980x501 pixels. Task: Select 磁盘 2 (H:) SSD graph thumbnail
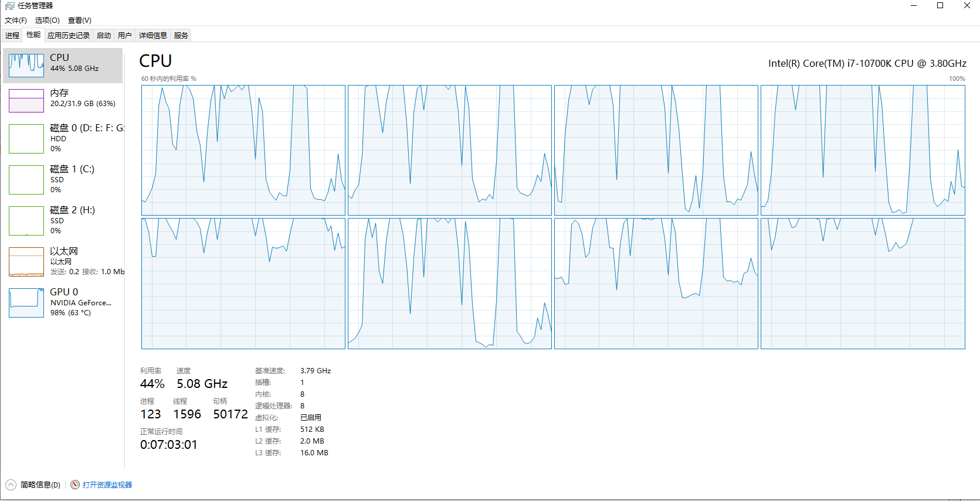[26, 221]
